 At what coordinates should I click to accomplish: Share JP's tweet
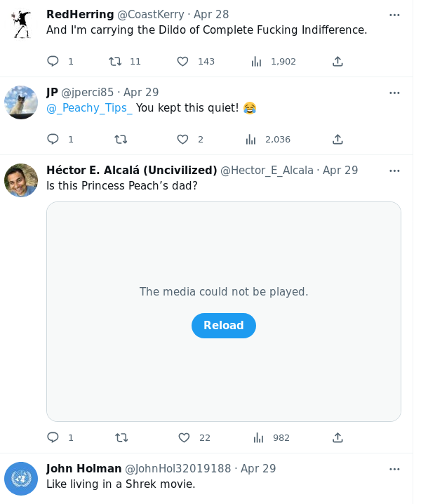coord(338,139)
